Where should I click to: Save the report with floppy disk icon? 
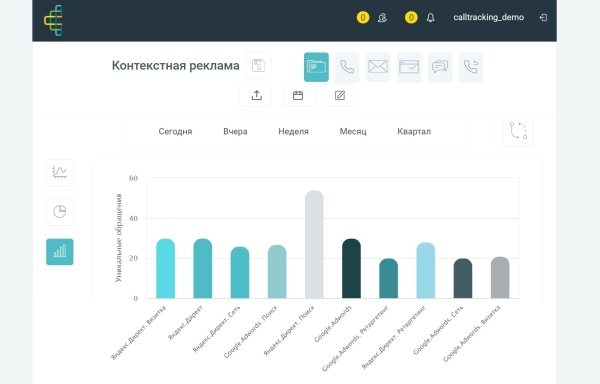tap(259, 65)
